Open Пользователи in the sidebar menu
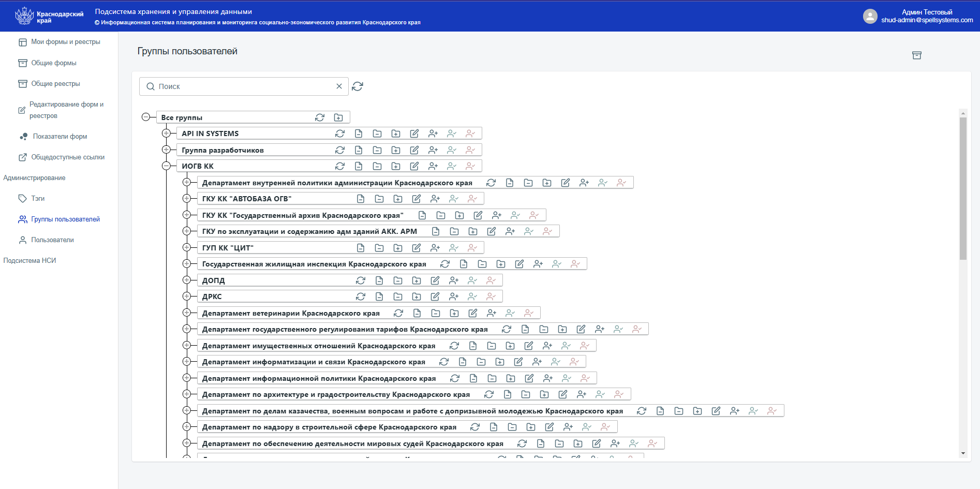980x489 pixels. pyautogui.click(x=52, y=240)
